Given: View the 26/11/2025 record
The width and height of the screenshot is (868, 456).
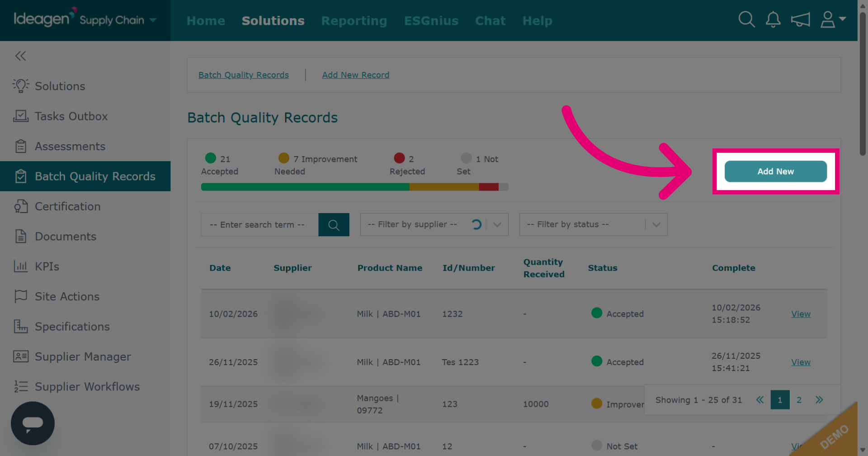Looking at the screenshot, I should point(801,362).
